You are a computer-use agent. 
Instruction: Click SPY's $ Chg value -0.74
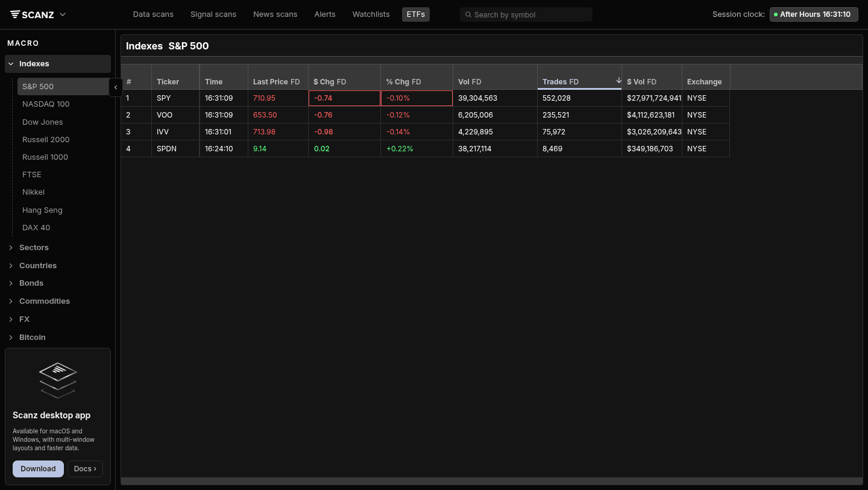344,98
